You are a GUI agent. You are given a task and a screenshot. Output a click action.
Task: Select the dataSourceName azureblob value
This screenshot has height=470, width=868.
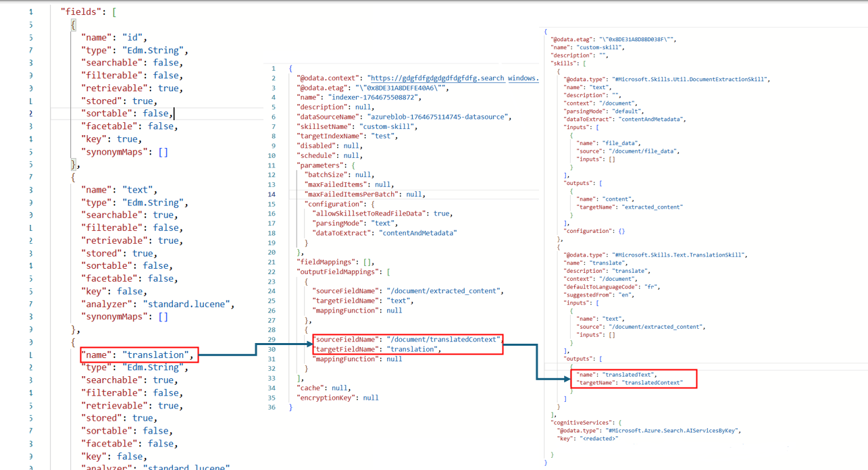tap(446, 117)
